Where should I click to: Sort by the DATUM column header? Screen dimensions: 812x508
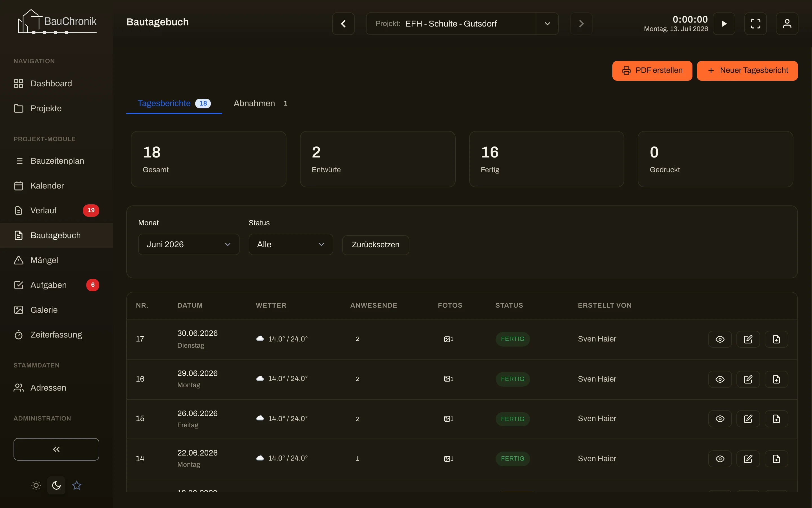[x=190, y=305]
